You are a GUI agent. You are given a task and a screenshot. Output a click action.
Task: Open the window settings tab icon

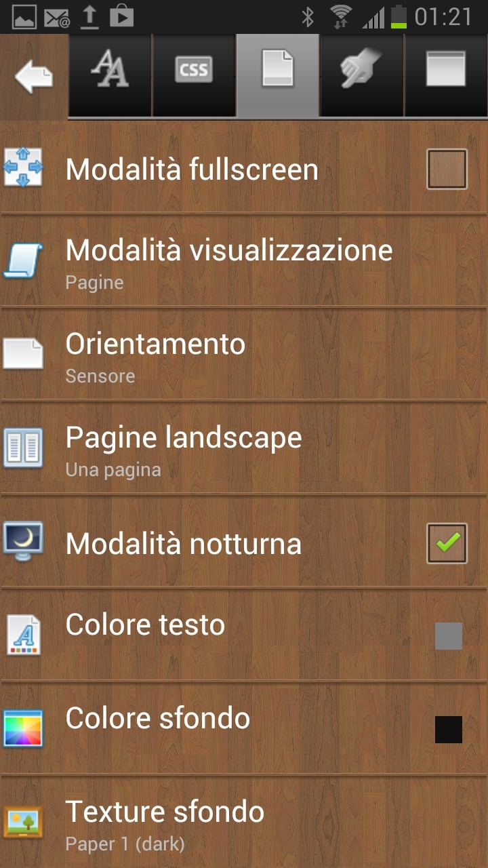coord(445,71)
